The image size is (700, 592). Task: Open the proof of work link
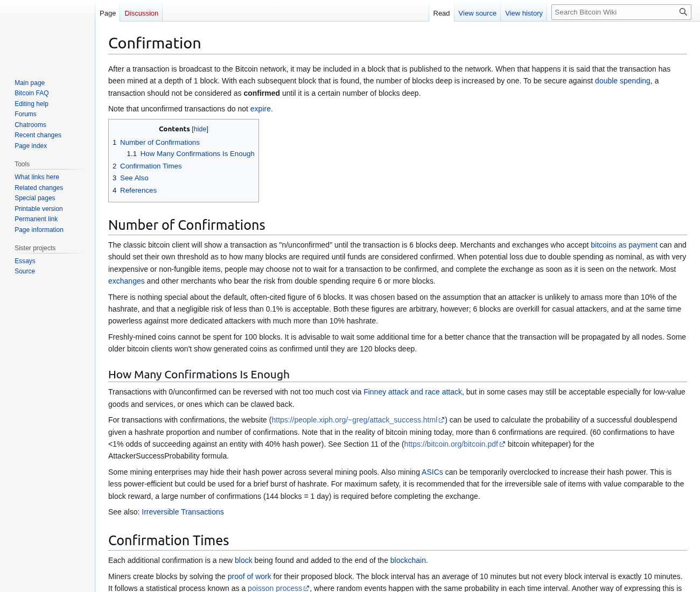click(x=249, y=576)
